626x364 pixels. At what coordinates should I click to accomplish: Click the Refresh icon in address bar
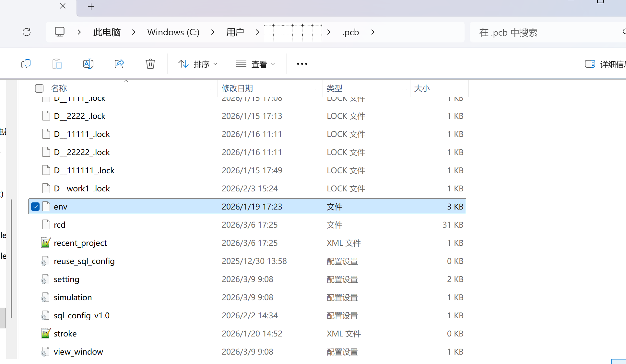point(27,32)
